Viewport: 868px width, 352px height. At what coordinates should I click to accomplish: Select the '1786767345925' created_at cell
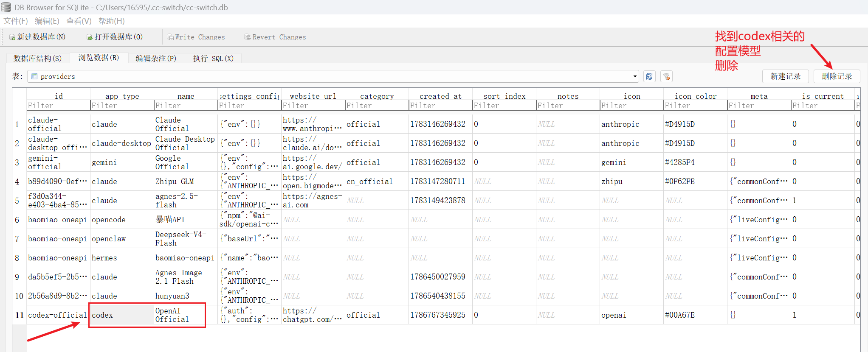pos(440,315)
